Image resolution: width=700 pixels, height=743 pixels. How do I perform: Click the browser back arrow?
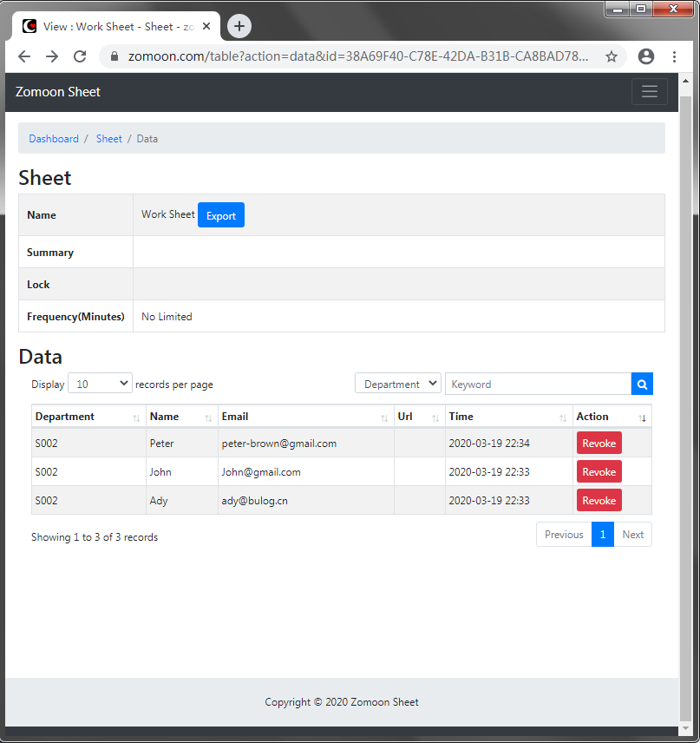tap(24, 56)
